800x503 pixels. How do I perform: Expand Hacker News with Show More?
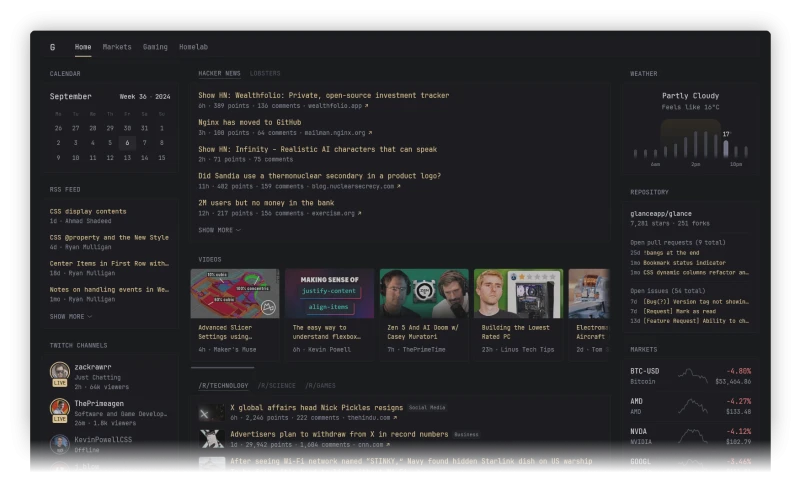pyautogui.click(x=219, y=230)
